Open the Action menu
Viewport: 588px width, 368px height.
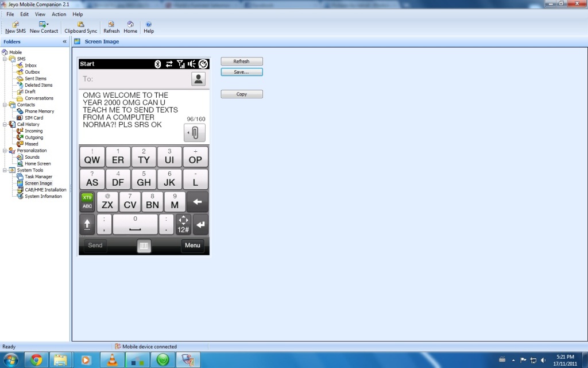click(x=59, y=14)
